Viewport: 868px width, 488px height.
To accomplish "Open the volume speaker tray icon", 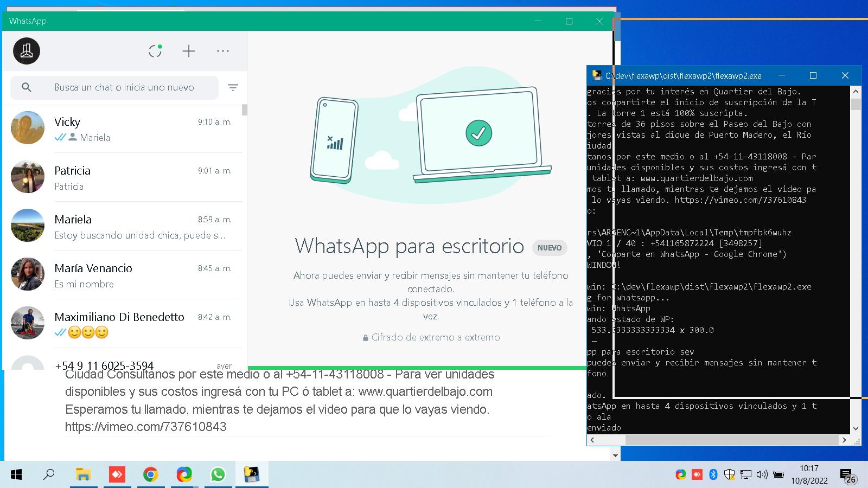I will 762,475.
